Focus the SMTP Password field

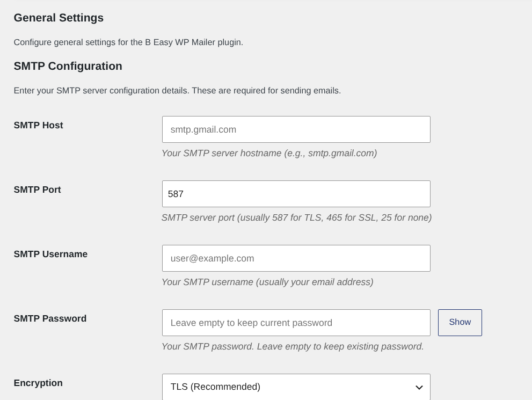coord(296,323)
